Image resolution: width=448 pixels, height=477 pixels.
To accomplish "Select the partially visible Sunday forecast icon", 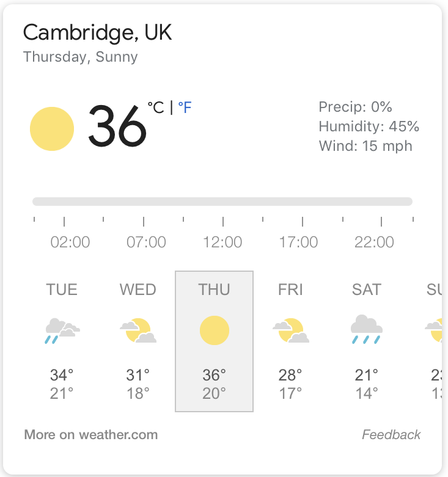I will (434, 330).
